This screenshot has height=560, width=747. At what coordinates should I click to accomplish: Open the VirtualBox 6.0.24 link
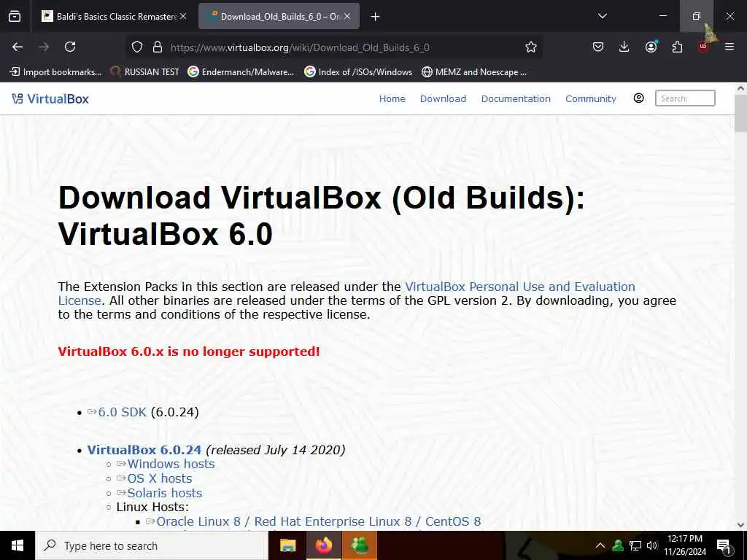pyautogui.click(x=144, y=450)
